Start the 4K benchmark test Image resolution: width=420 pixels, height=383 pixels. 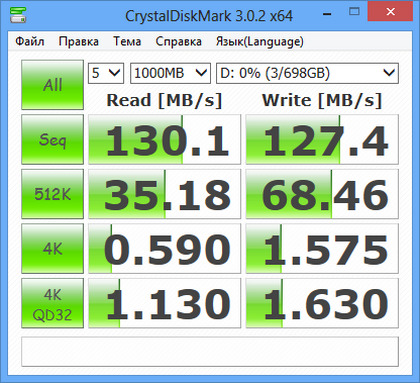[52, 249]
